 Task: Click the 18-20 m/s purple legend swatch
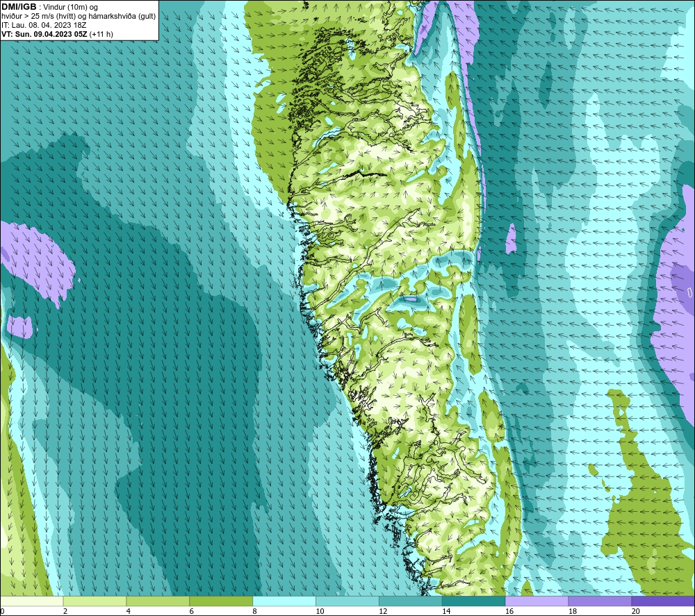[600, 601]
